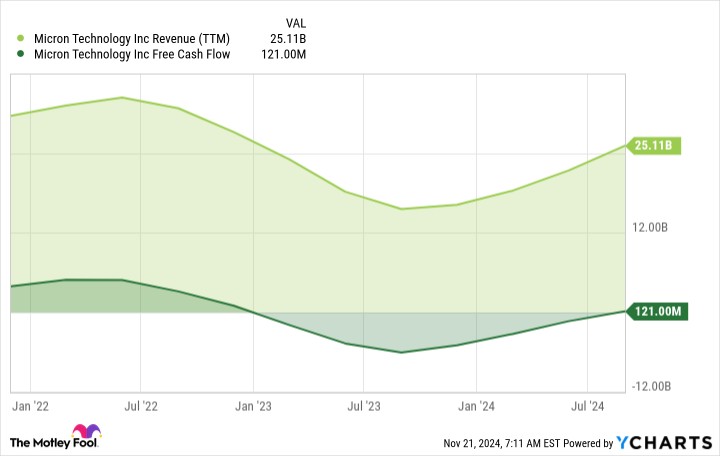720x456 pixels.
Task: Click the 121.00M free cash flow flag
Action: pos(658,312)
